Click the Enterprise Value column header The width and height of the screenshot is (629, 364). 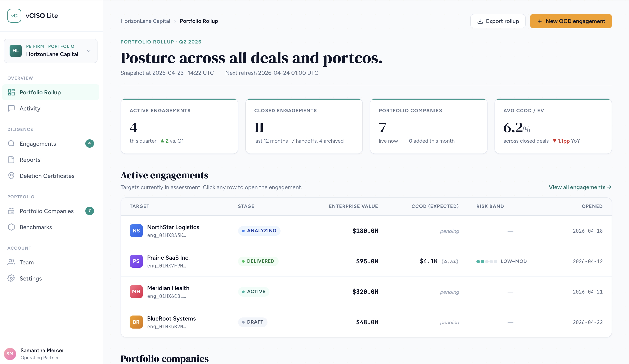(x=353, y=206)
